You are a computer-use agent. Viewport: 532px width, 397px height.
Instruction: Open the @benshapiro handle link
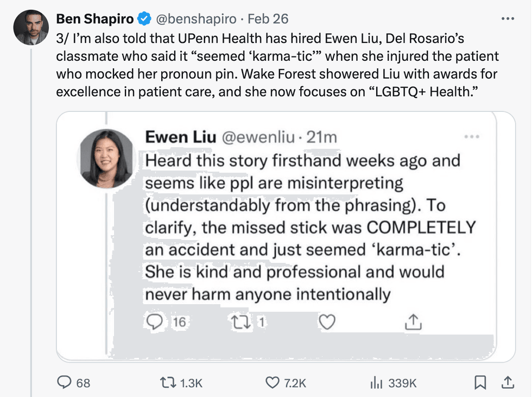coord(197,18)
